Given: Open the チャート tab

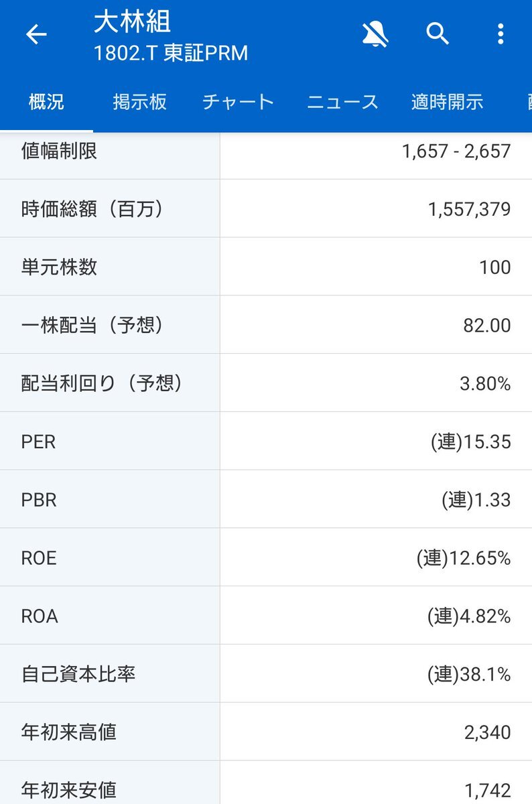Looking at the screenshot, I should (x=238, y=102).
